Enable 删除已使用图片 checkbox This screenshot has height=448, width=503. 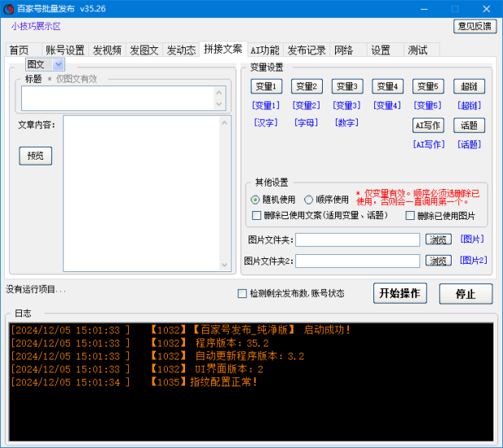click(410, 215)
